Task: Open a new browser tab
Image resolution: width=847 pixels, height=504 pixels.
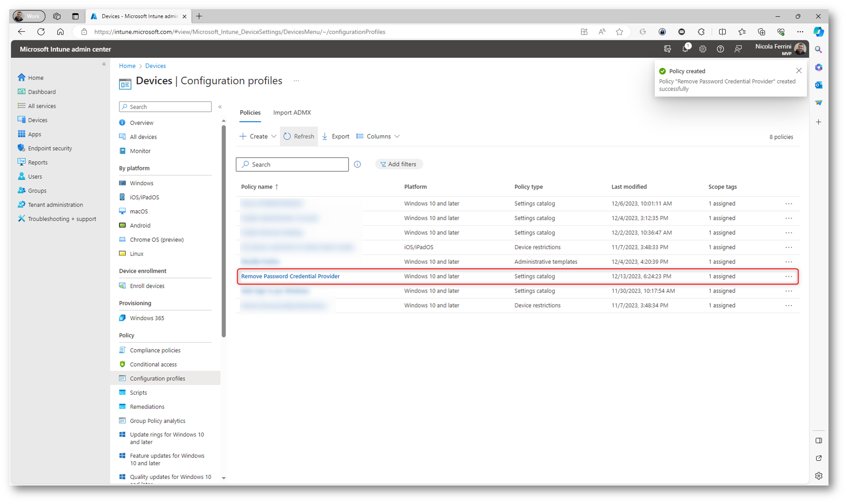Action: [x=199, y=16]
